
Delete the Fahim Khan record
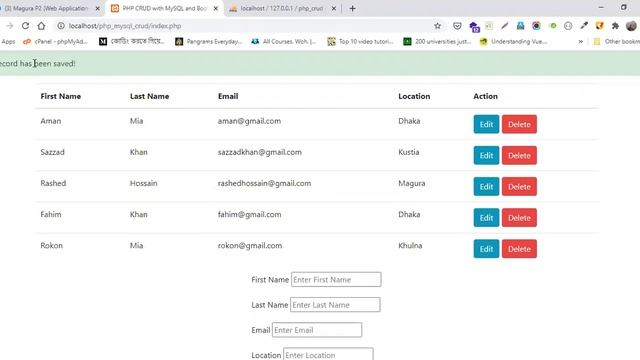click(x=519, y=218)
